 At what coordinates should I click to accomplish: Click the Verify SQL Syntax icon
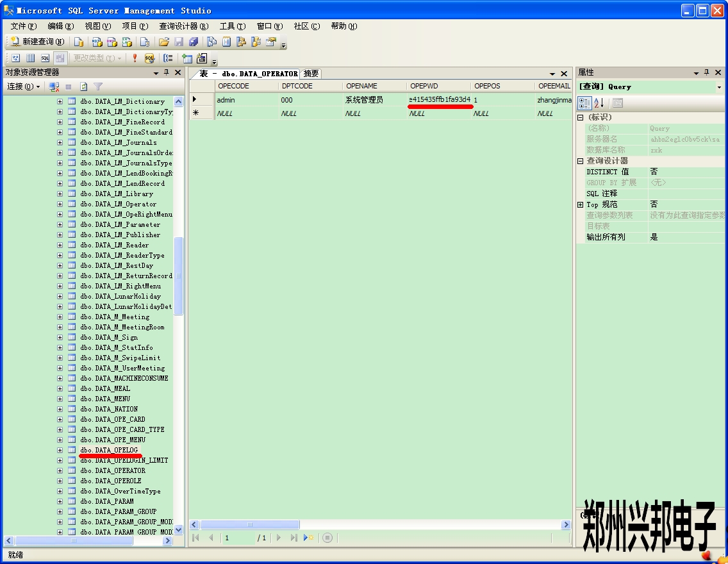(149, 58)
